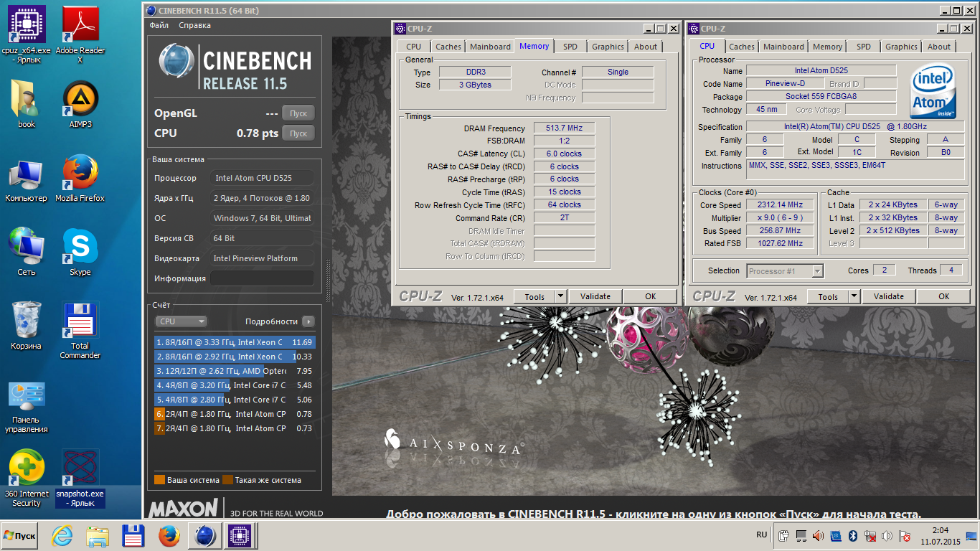Click DRAM Frequency value 513.7 MHz
Screen dimensions: 980x551
click(x=564, y=128)
